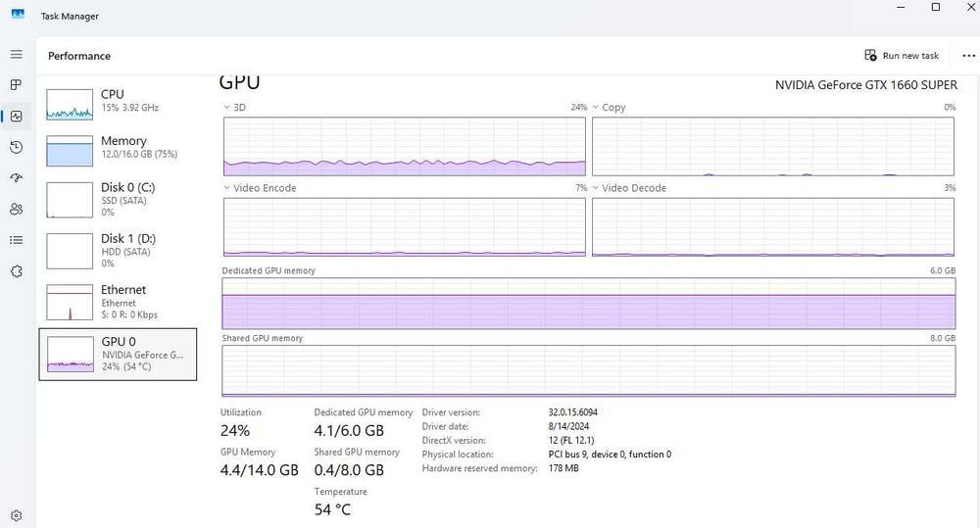Click the Dedicated GPU memory graph

click(x=588, y=303)
